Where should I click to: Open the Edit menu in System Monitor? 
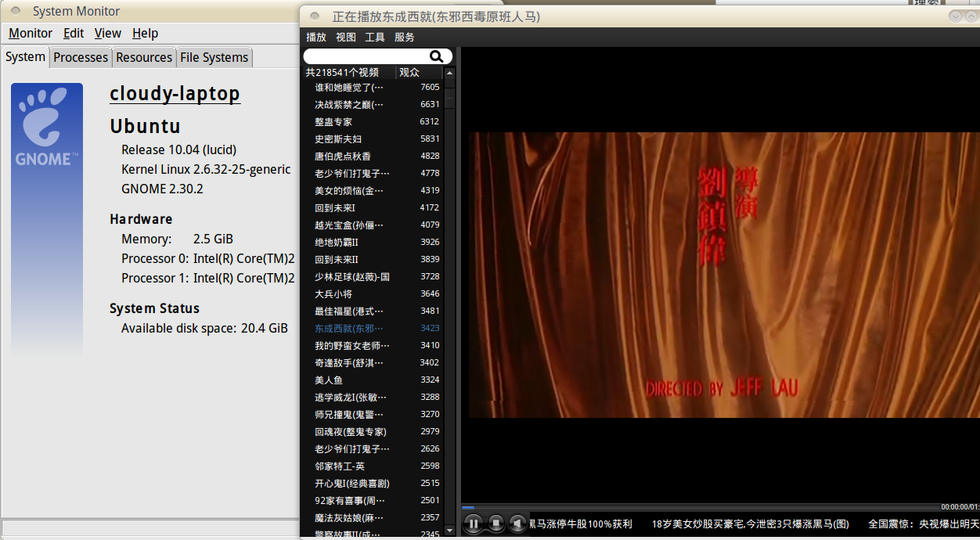74,33
